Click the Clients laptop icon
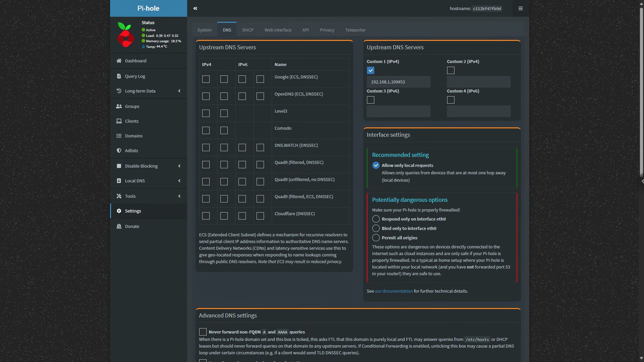 tap(119, 121)
